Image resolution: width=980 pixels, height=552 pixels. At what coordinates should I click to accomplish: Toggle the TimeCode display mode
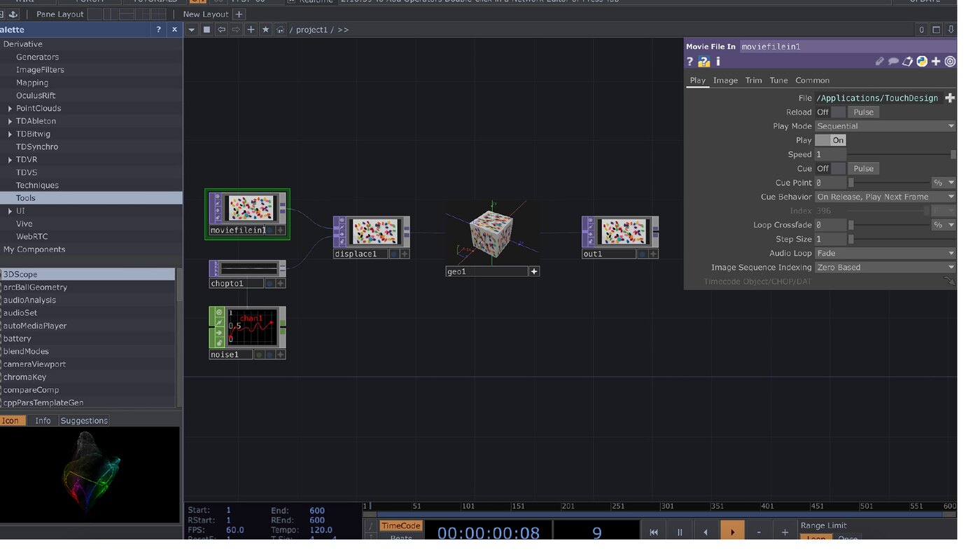[400, 525]
